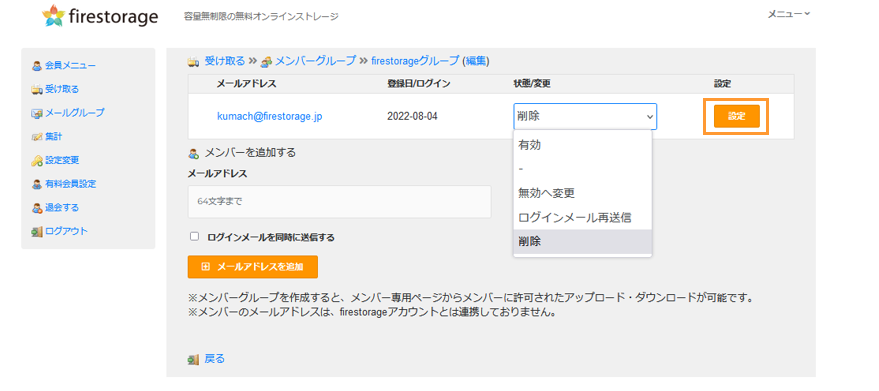
Task: Click the 集計 chart icon in sidebar
Action: tap(37, 136)
